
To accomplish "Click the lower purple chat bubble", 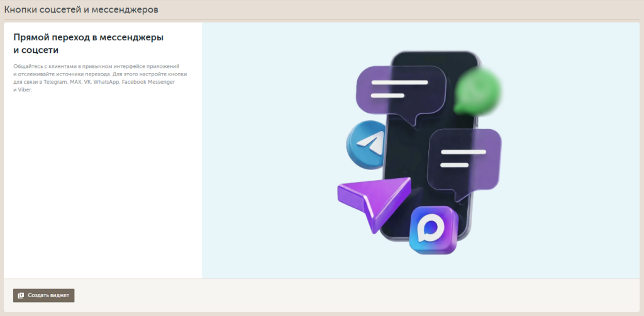I will pyautogui.click(x=464, y=159).
